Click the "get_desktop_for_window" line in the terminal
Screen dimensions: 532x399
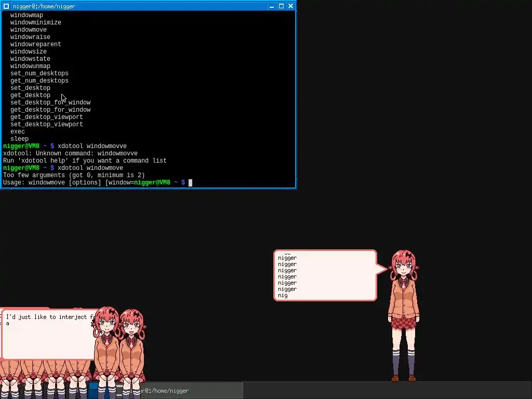click(x=50, y=110)
